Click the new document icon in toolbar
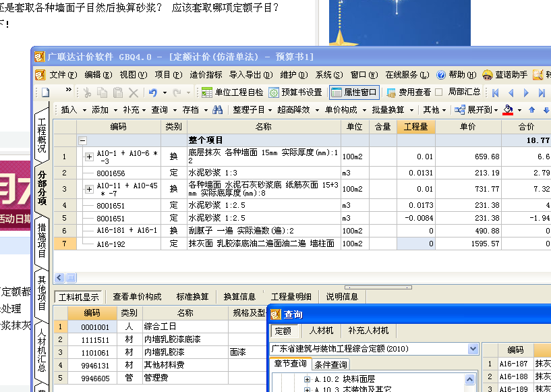The height and width of the screenshot is (392, 551). click(x=45, y=93)
